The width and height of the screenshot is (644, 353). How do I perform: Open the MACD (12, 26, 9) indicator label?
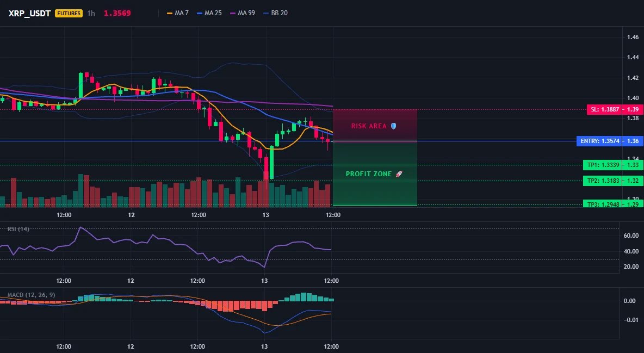tap(31, 295)
